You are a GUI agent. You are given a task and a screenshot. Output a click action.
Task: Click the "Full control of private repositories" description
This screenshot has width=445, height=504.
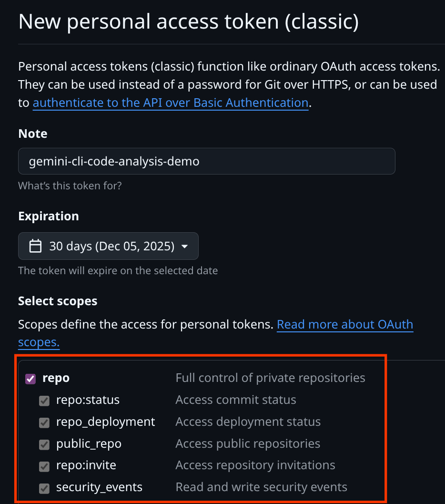[x=270, y=378]
